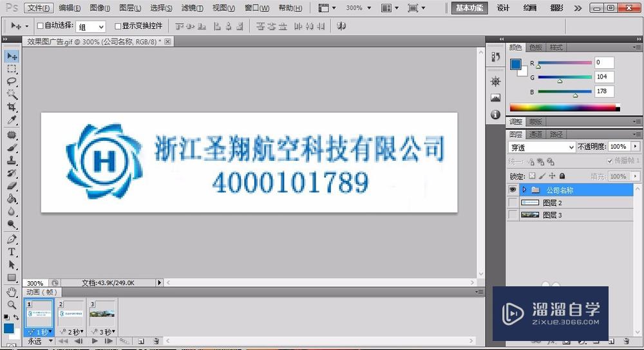Select the History Brush tool
This screenshot has height=350, width=644.
pos(12,173)
